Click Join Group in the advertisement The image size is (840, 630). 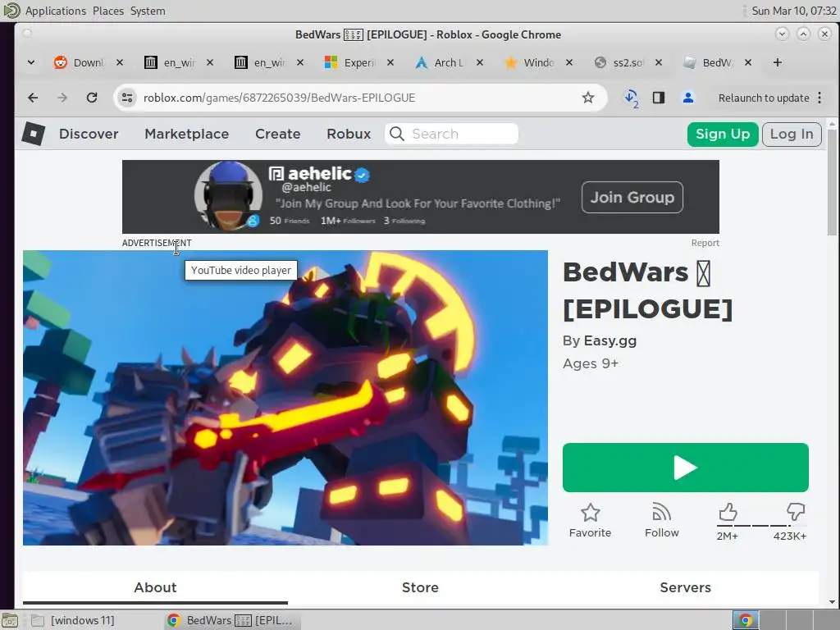632,197
